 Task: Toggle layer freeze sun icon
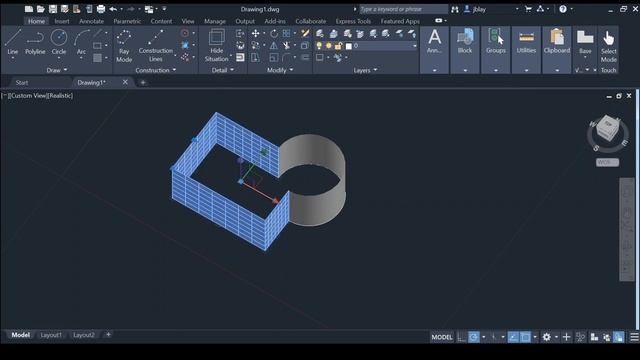tap(329, 46)
